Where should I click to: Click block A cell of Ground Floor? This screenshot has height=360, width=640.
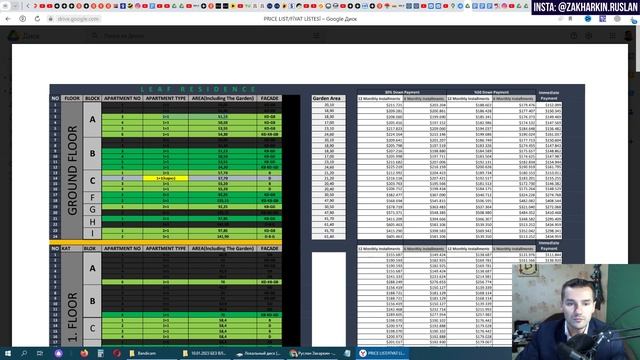92,119
